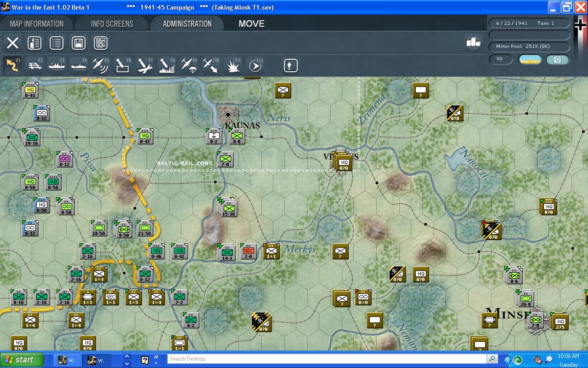Select the Soviet 26-0 unit near Minsk

[526, 299]
